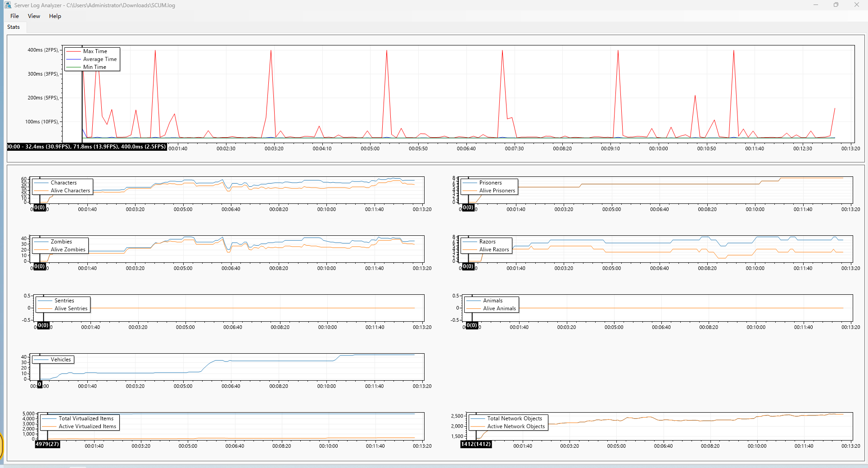Click the 300ms (3FPS) axis label
868x468 pixels.
(43, 74)
